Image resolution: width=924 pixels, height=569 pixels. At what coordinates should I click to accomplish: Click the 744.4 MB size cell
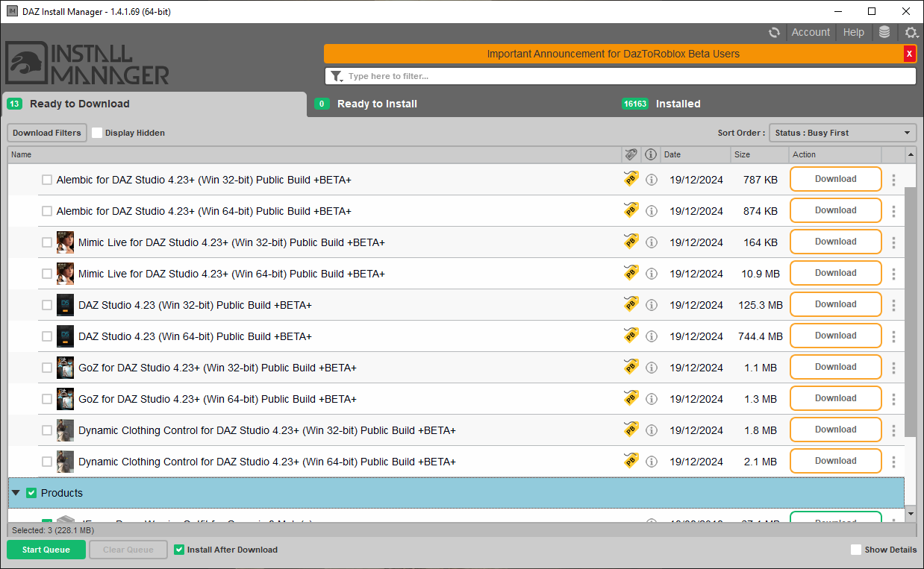pos(760,336)
